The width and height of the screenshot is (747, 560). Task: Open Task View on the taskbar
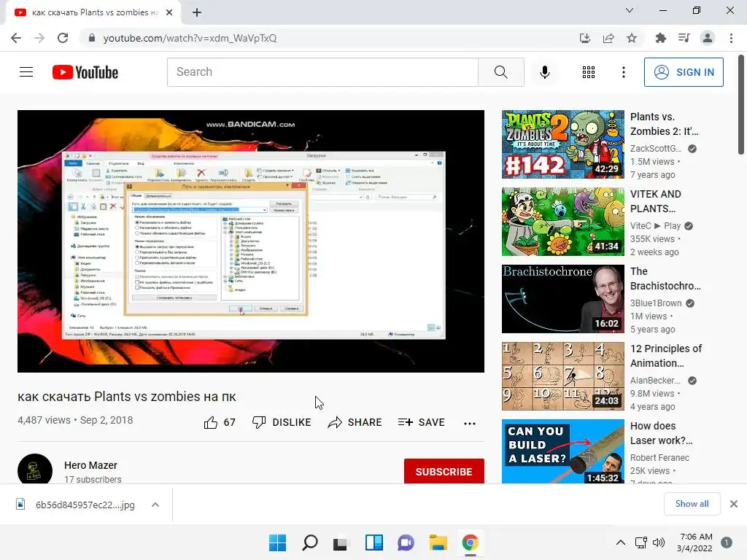point(340,542)
